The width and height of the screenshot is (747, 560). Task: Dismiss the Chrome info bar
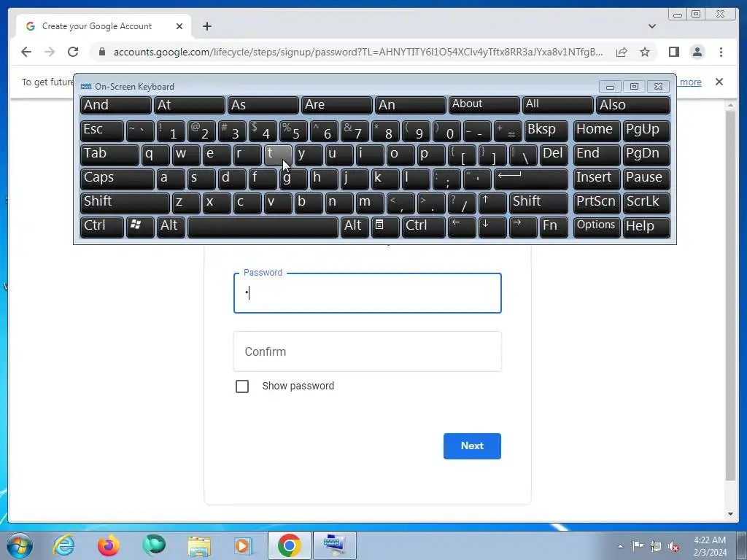tap(719, 82)
